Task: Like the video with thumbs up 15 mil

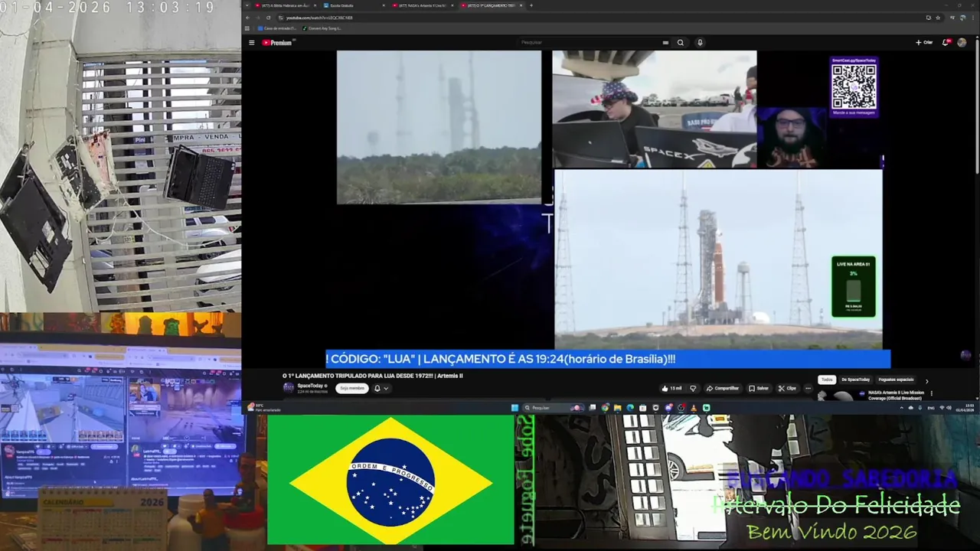Action: (672, 388)
